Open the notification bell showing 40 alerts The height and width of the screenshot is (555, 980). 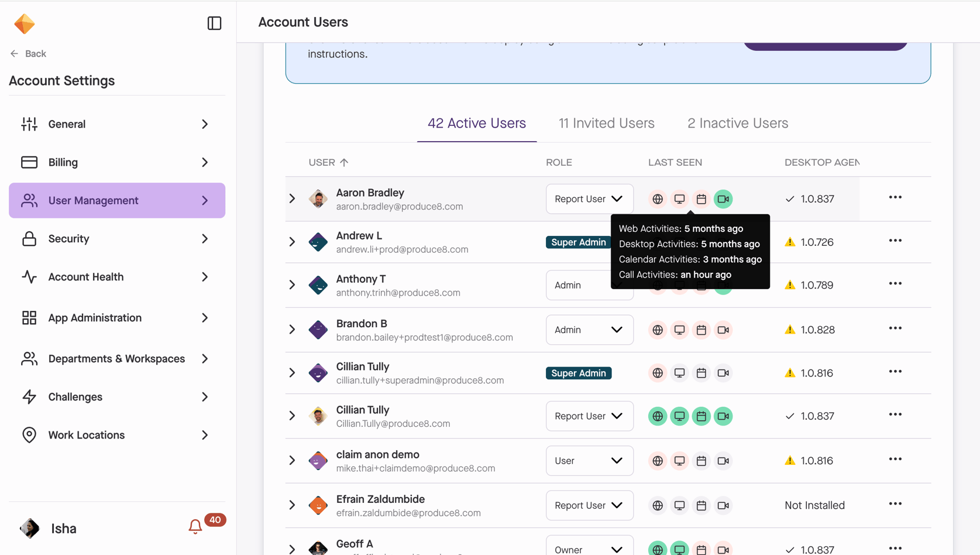point(195,526)
